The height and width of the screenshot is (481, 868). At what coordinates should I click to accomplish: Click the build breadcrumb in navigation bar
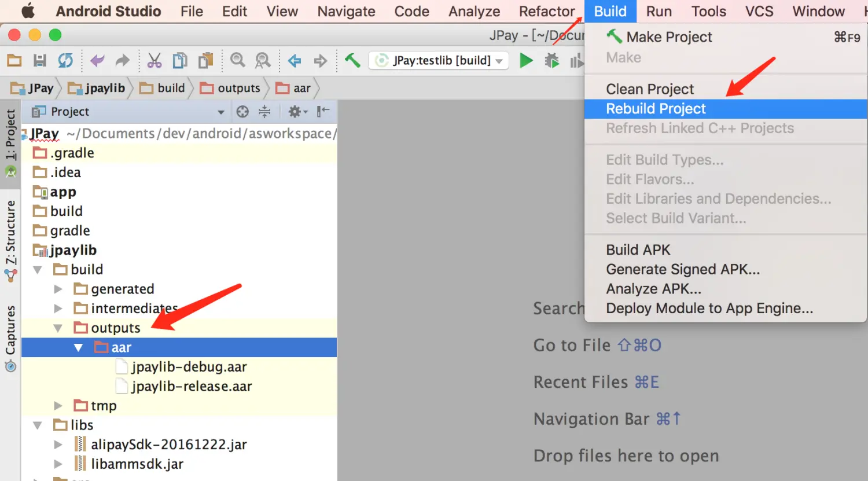[x=163, y=88]
